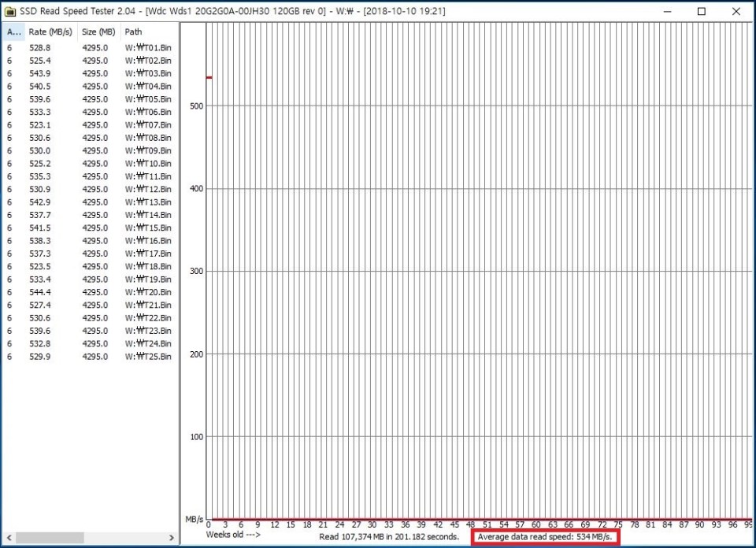The width and height of the screenshot is (756, 548).
Task: Click the 527.4 rate value
Action: tap(39, 305)
